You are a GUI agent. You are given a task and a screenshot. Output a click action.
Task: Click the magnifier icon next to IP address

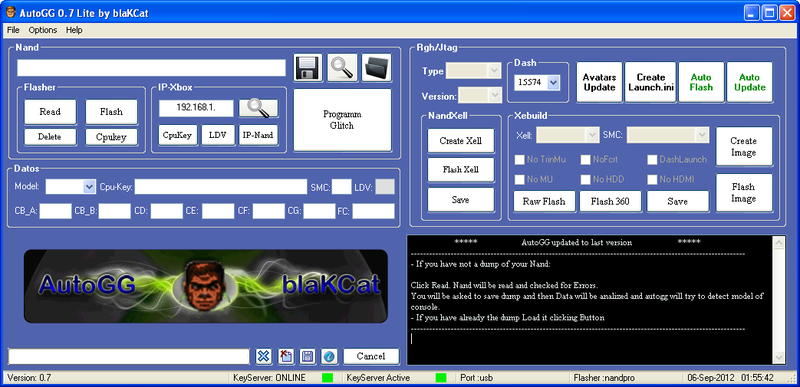[259, 108]
